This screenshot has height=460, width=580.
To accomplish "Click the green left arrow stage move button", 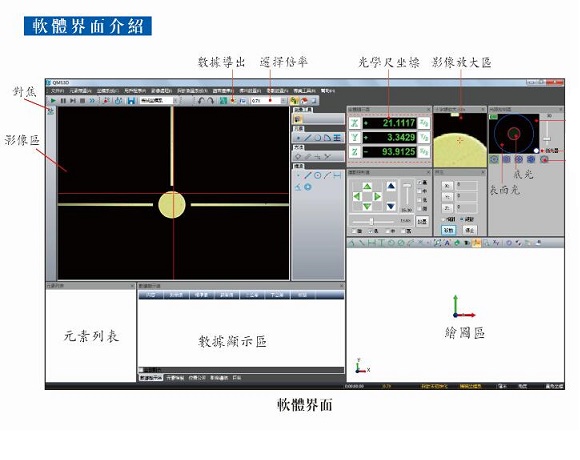I will coord(357,196).
